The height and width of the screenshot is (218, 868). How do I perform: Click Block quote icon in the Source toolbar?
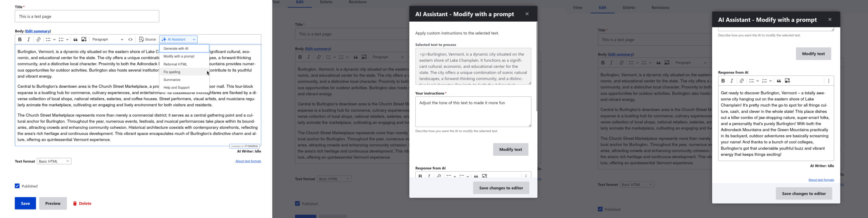pyautogui.click(x=76, y=40)
